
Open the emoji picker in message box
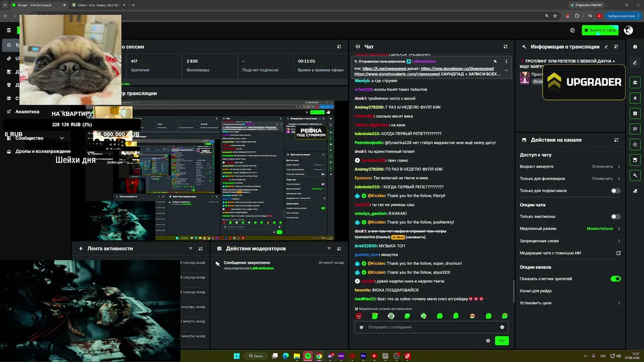point(502,327)
